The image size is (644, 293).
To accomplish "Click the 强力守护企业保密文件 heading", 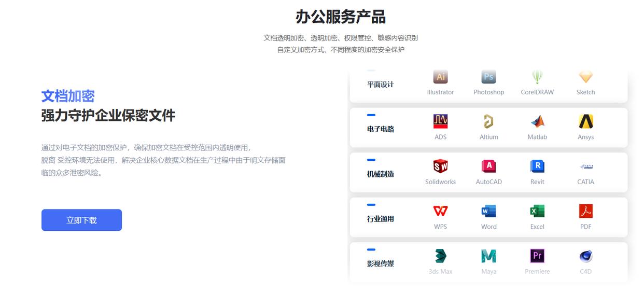I will [108, 115].
